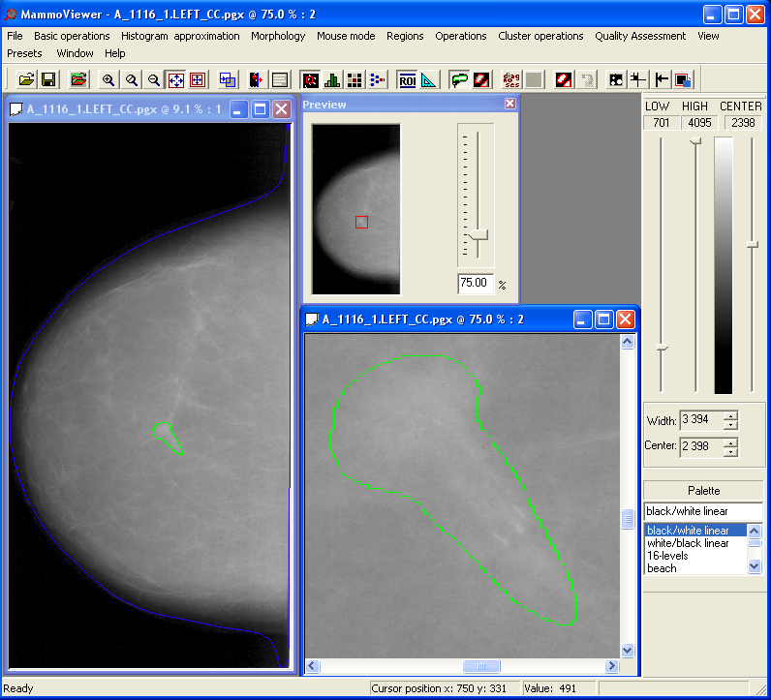771x700 pixels.
Task: Click red ROI square in Preview thumbnail
Action: pos(361,222)
